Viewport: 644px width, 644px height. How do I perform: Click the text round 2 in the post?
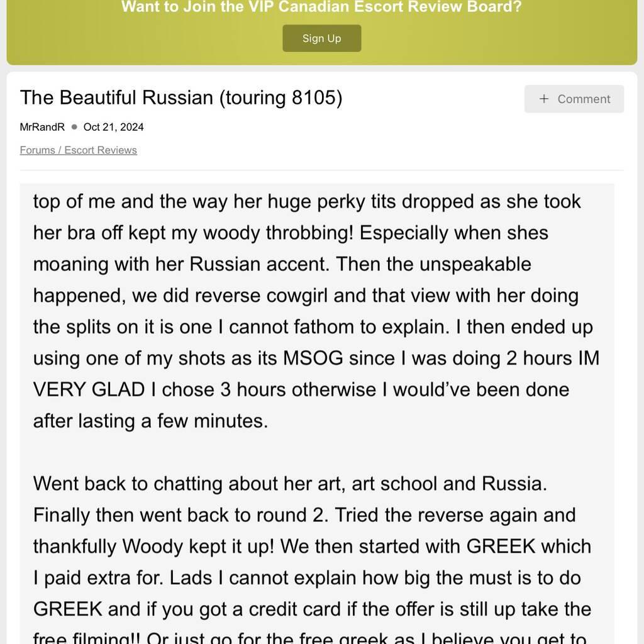coord(288,515)
